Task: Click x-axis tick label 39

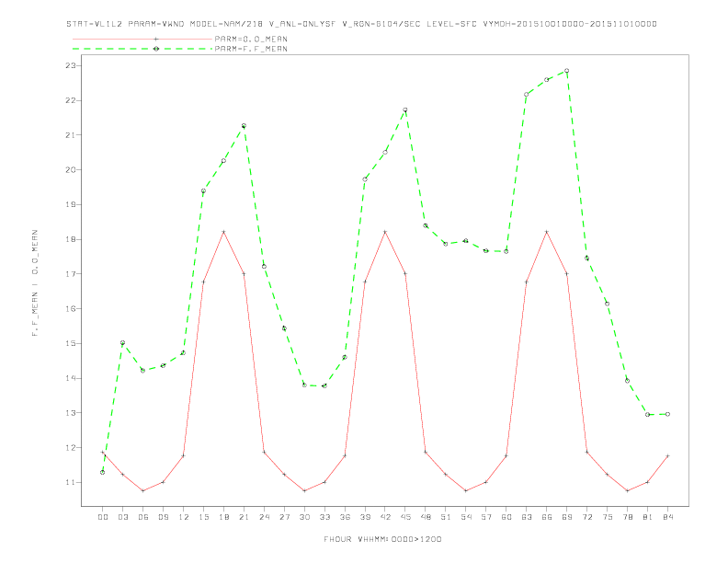Action: (x=365, y=517)
